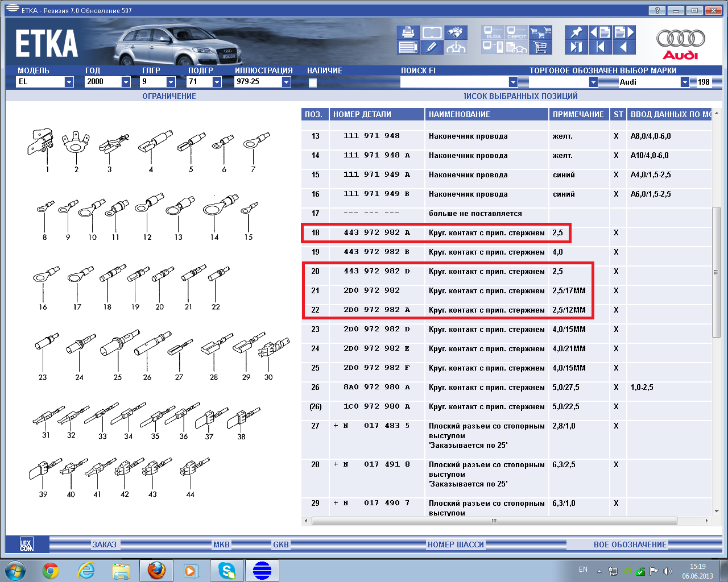Expand the ИЛЛЮСТРАЦИЯ dropdown
Image resolution: width=728 pixels, height=582 pixels.
click(x=286, y=82)
